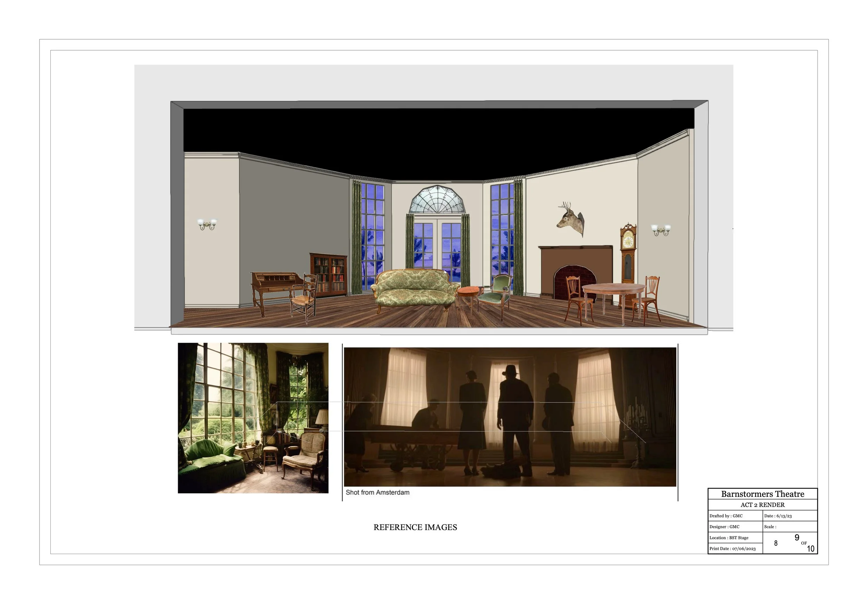
Task: Click the right wall sconce light
Action: 660,230
